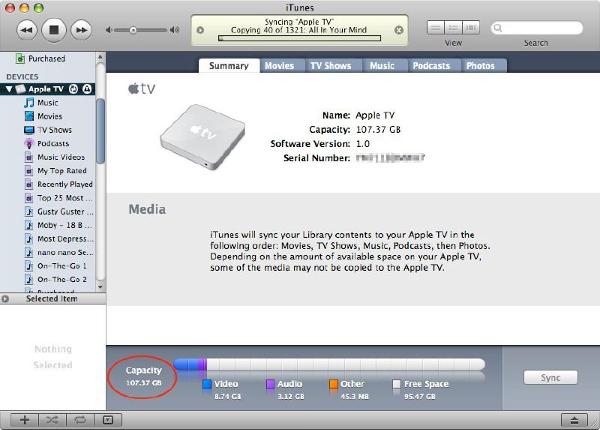Click the Media section heading
The image size is (600, 430).
click(x=147, y=209)
